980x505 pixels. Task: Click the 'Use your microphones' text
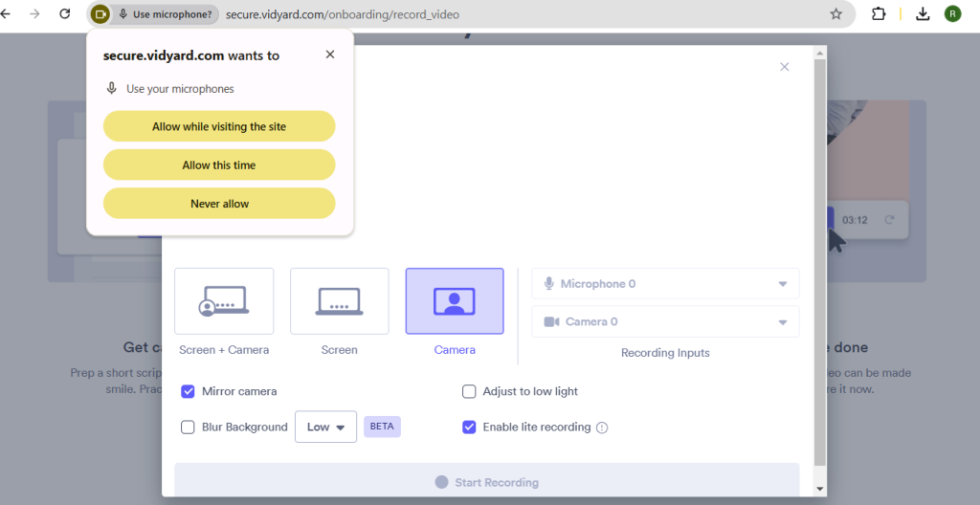[x=180, y=89]
